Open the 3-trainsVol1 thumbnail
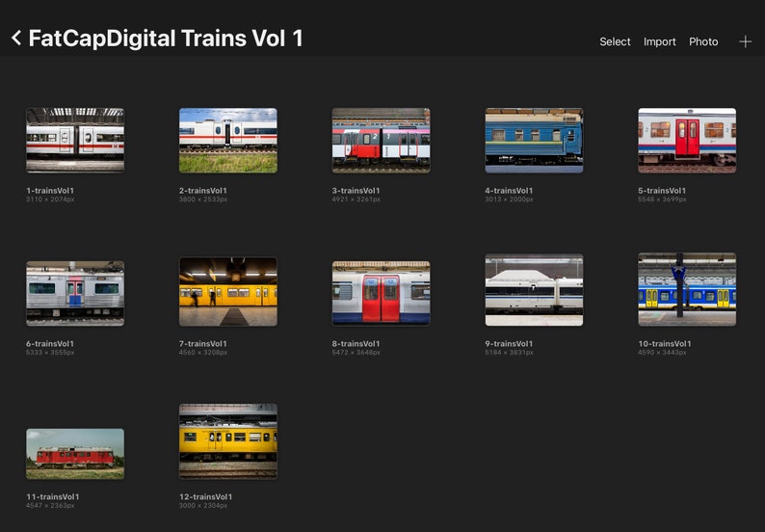Viewport: 765px width, 532px height. (381, 141)
